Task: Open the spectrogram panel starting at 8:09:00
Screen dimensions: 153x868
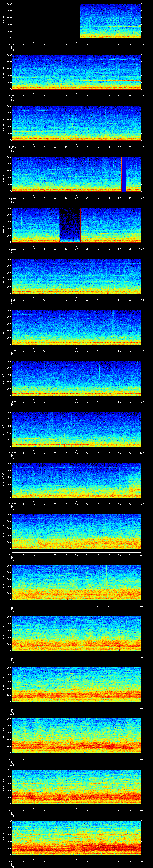Action: tap(77, 276)
